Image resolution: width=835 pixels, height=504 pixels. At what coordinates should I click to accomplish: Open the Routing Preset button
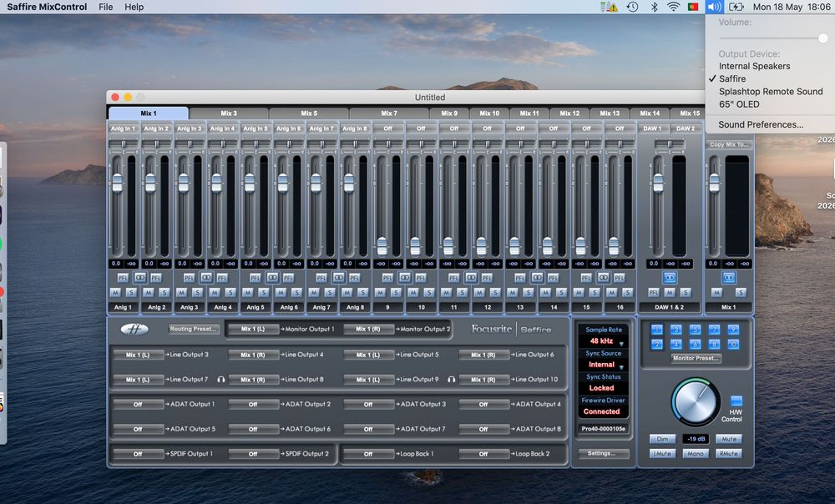pos(194,330)
